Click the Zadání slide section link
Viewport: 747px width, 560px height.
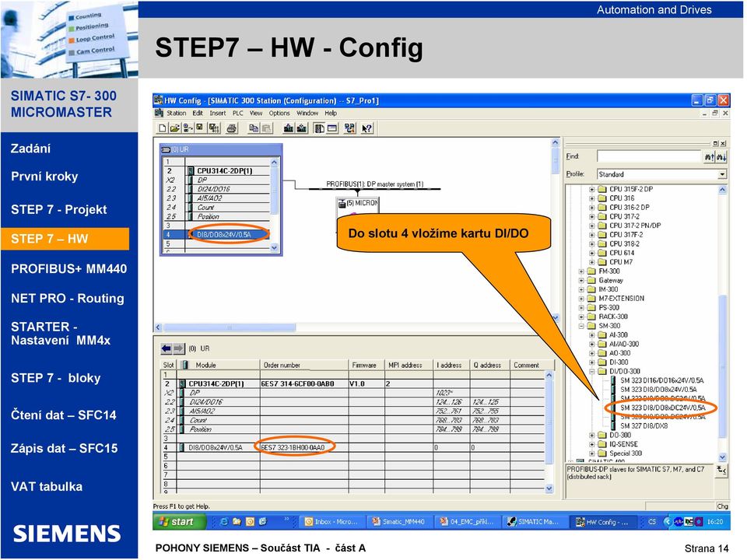coord(30,149)
